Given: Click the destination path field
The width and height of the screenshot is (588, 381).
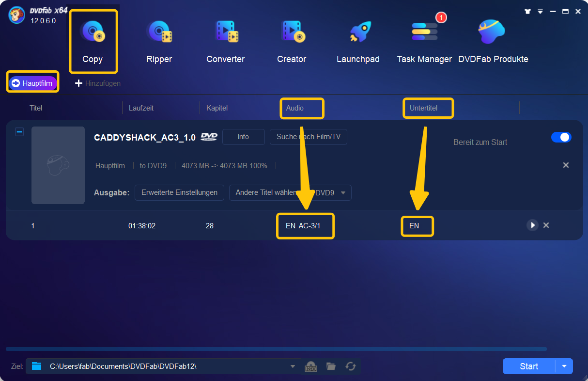Looking at the screenshot, I should 163,366.
